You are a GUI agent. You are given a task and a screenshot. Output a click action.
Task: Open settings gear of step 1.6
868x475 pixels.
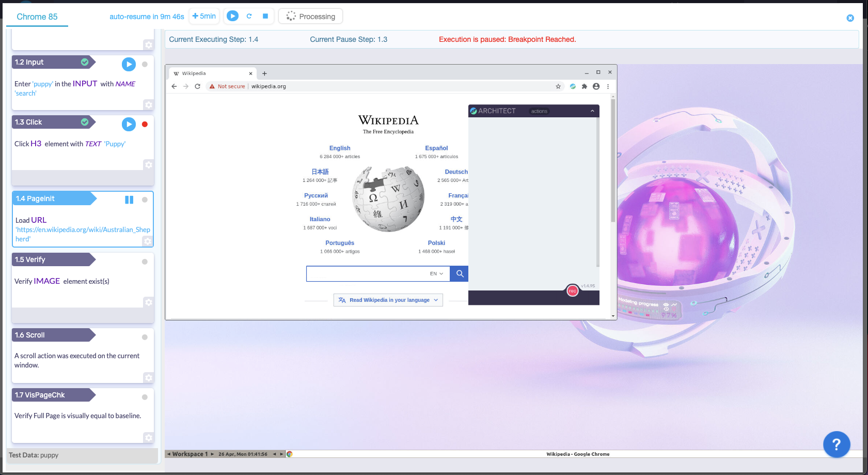(149, 378)
